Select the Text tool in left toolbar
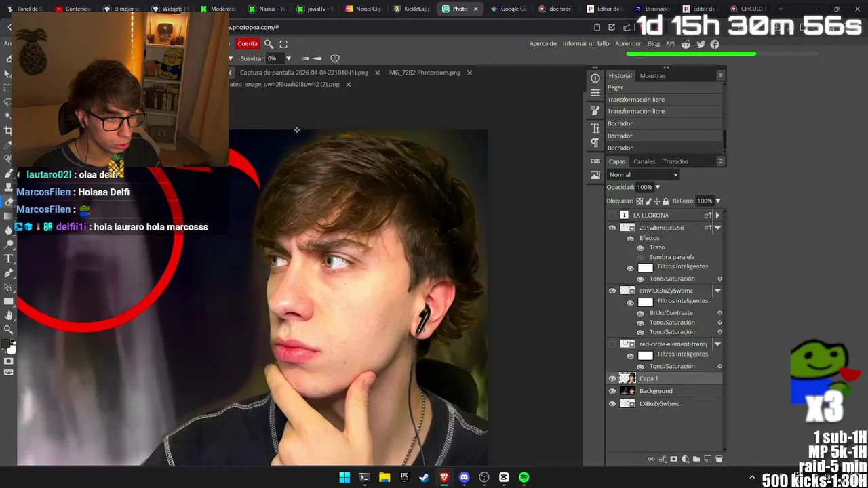 [9, 258]
